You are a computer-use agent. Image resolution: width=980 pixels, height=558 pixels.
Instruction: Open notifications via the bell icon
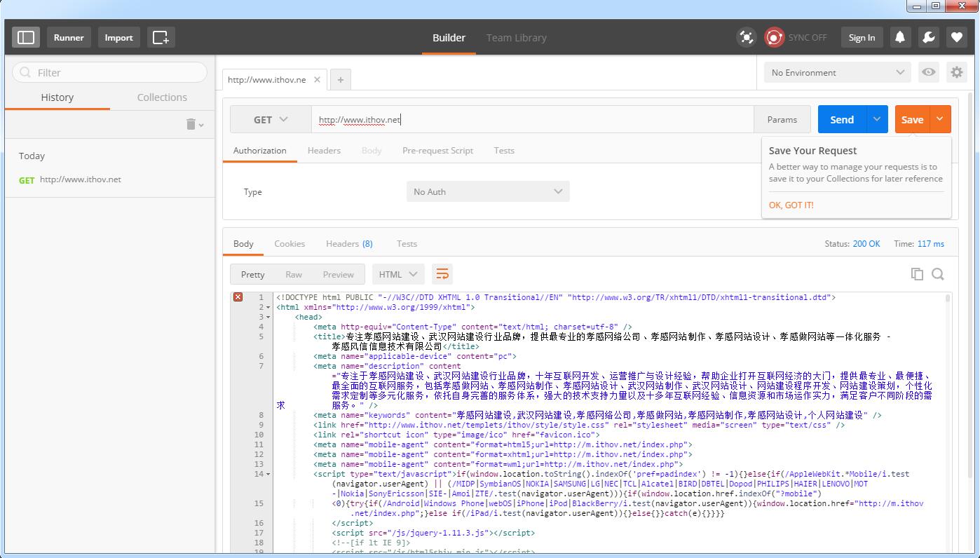pos(901,37)
